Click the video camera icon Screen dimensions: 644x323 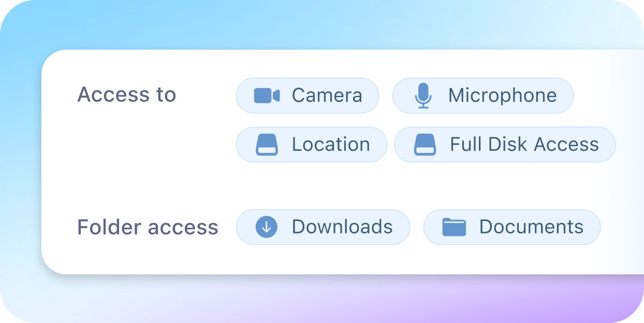267,96
